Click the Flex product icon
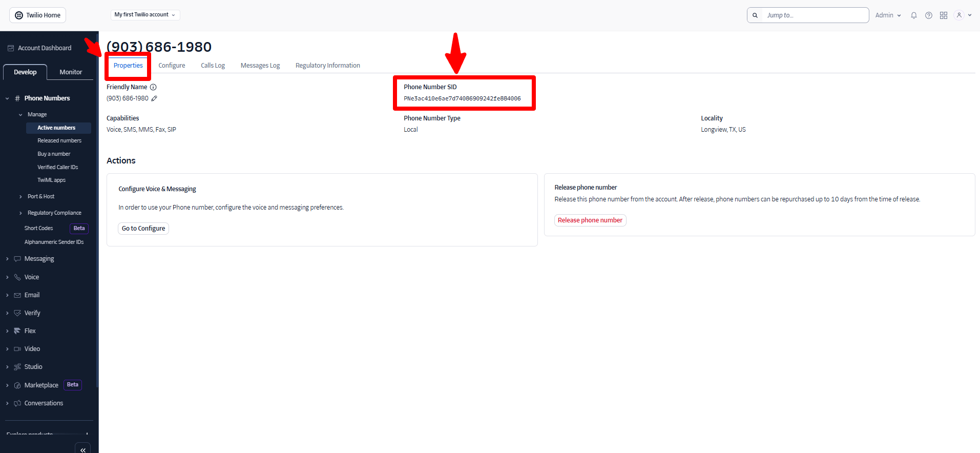 (17, 331)
